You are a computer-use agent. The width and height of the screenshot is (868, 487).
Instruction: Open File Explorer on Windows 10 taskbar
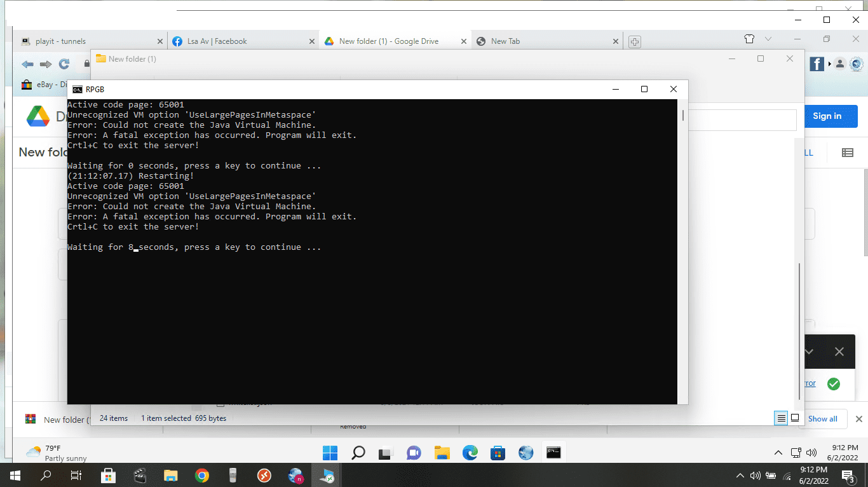[x=170, y=475]
